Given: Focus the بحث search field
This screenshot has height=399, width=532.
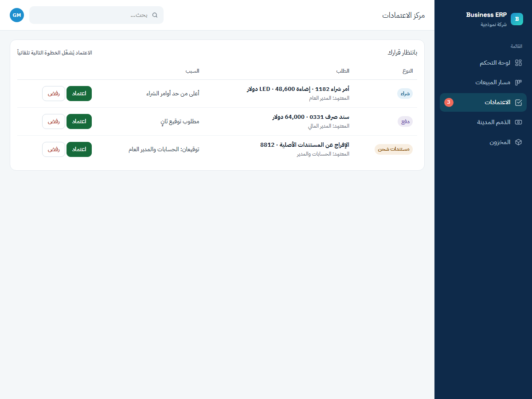Looking at the screenshot, I should (96, 15).
